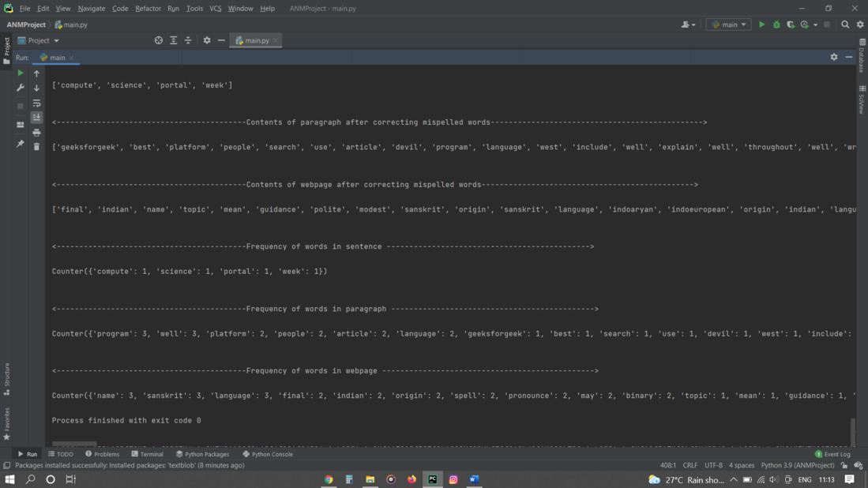Run main with top toolbar play button
This screenshot has height=488, width=868.
click(761, 24)
